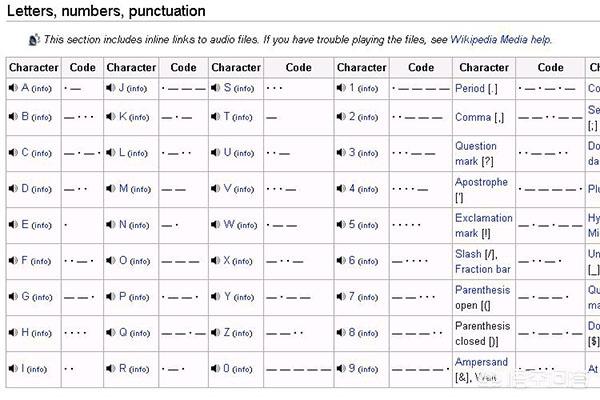This screenshot has width=600, height=400.
Task: Open the (info) link beside letter W
Action: point(247,225)
